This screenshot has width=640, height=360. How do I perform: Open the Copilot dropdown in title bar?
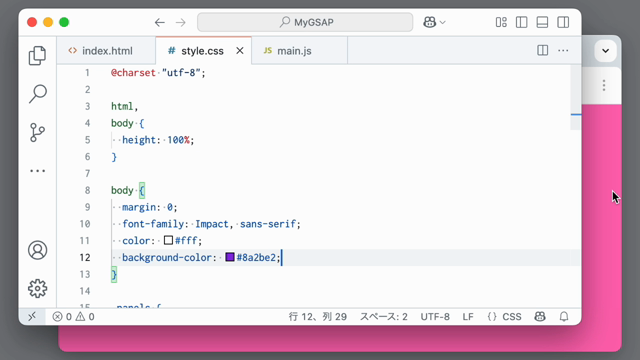[x=434, y=22]
